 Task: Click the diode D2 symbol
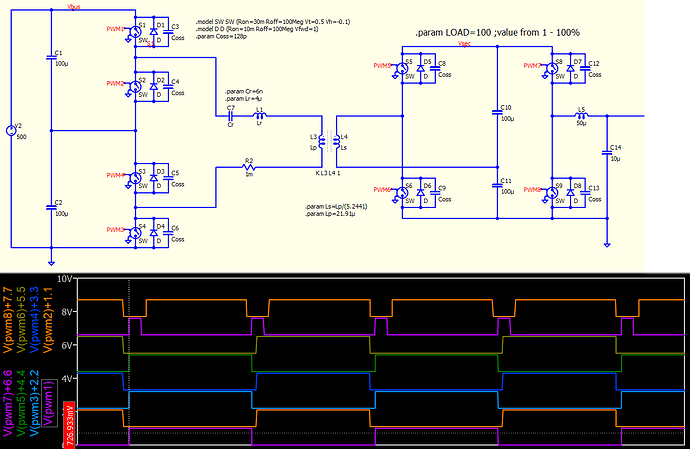click(x=154, y=86)
